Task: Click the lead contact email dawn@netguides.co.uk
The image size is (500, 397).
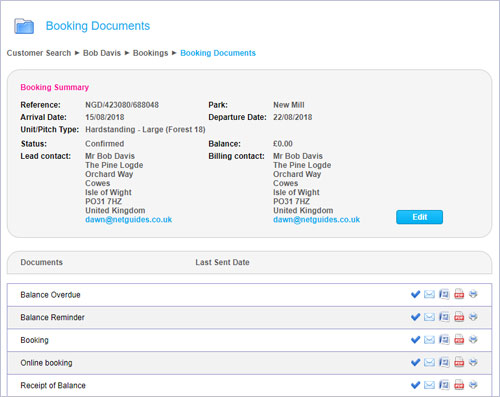Action: coord(129,220)
